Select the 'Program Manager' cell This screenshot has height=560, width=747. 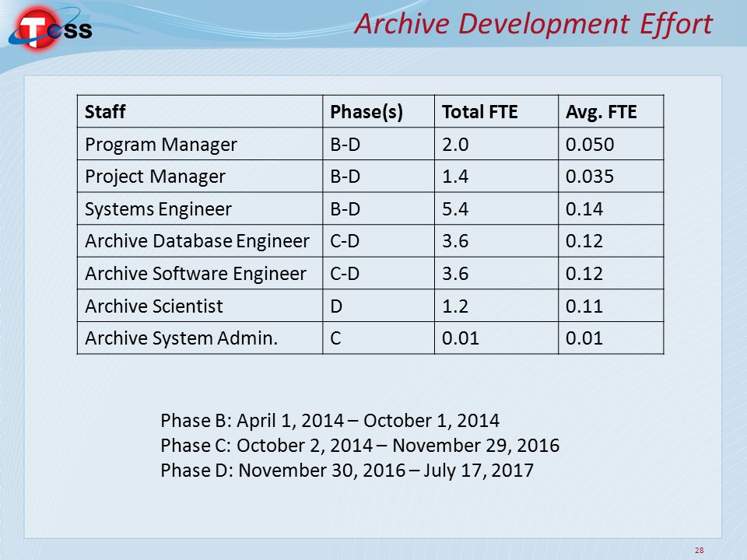(200, 144)
